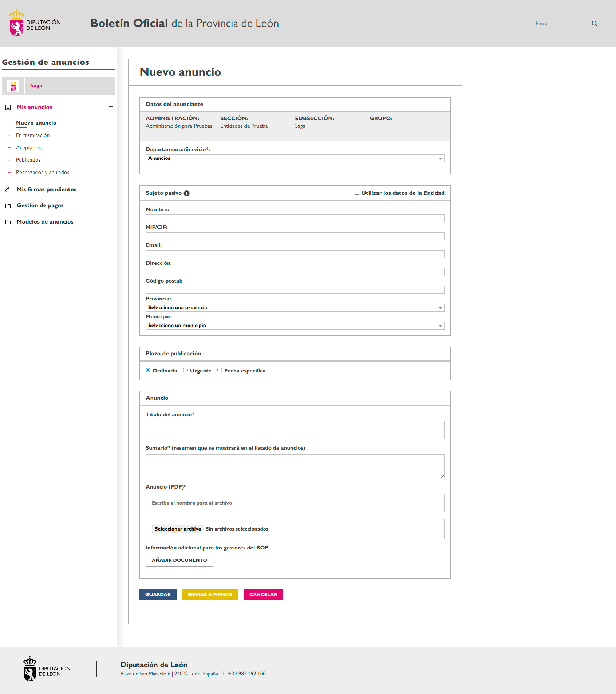
Task: Go to En tramitación announcements
Action: (x=33, y=135)
